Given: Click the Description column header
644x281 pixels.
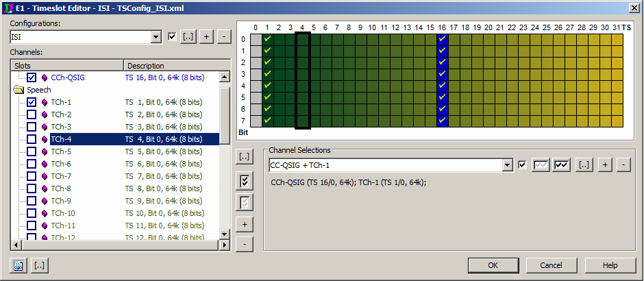Looking at the screenshot, I should (x=171, y=65).
